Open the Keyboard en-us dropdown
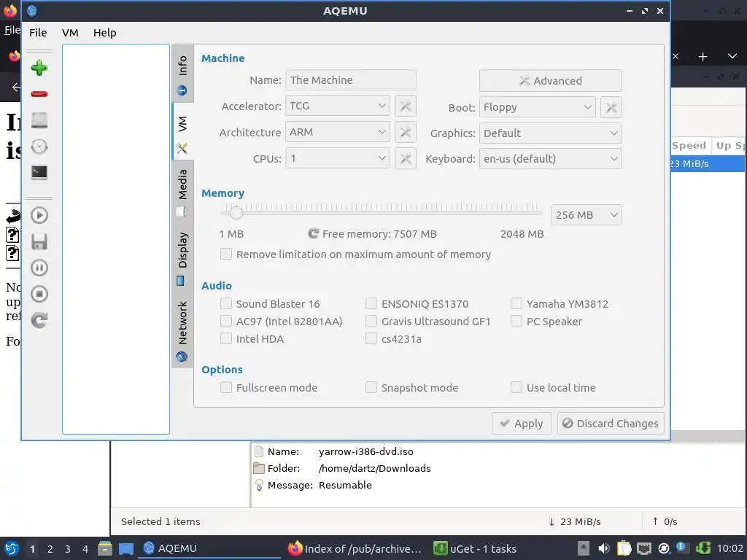 pos(550,158)
